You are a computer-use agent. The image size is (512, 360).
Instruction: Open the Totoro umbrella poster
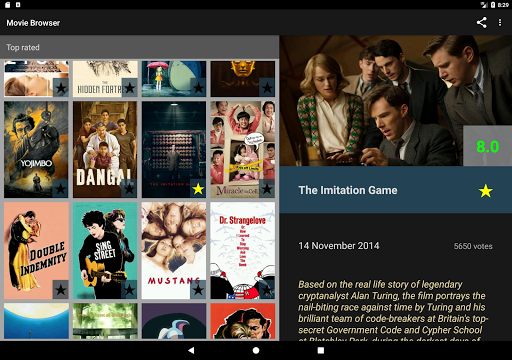point(174,79)
